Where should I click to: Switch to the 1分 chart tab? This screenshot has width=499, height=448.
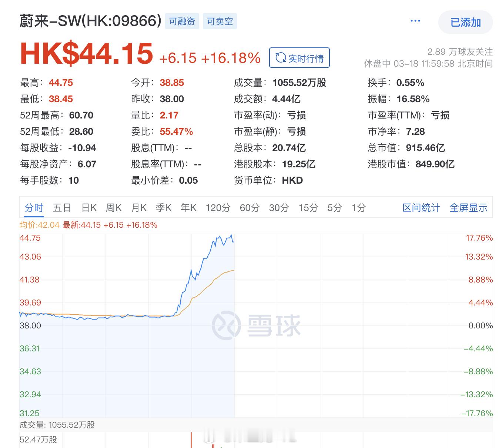[358, 208]
